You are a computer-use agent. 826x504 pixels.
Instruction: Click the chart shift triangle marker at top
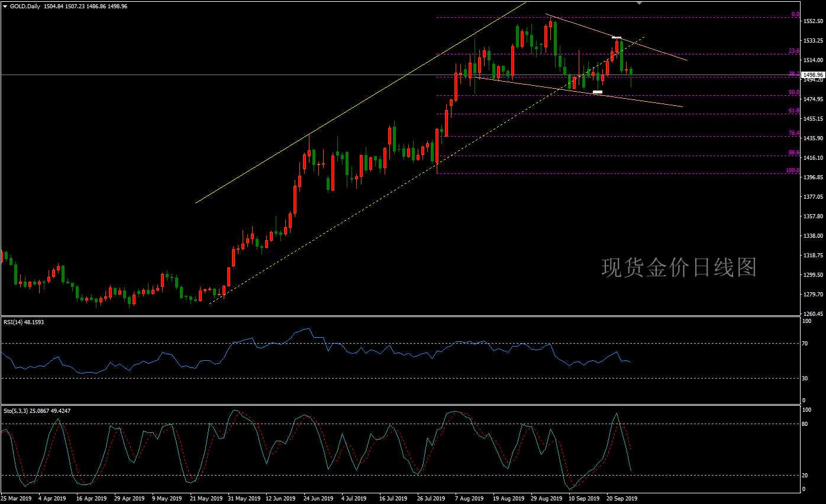(638, 3)
